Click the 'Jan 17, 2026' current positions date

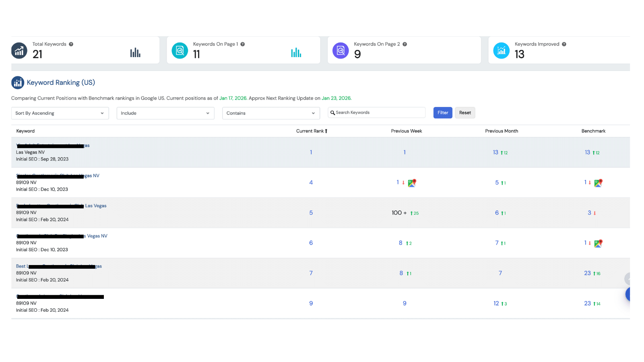[x=233, y=98]
